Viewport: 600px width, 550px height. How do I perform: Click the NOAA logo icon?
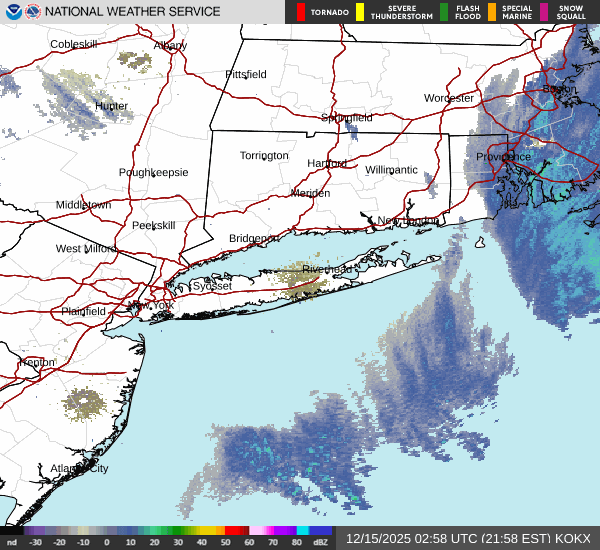click(x=12, y=12)
